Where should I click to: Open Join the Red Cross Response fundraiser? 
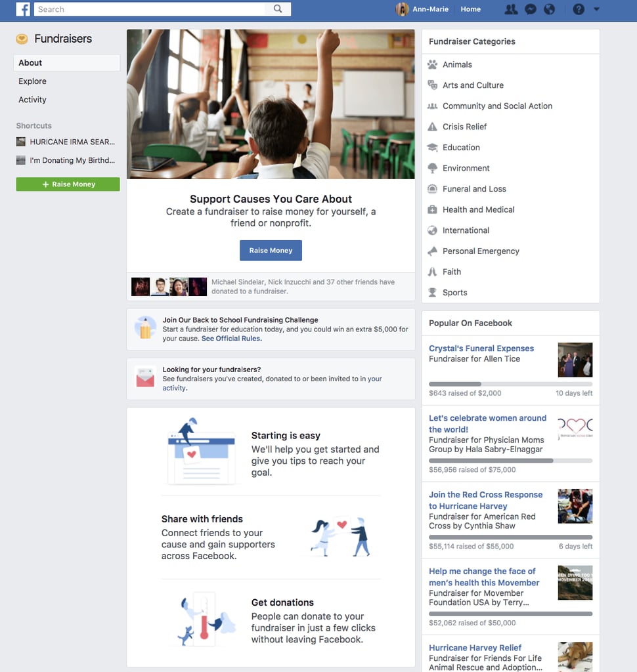pyautogui.click(x=485, y=500)
